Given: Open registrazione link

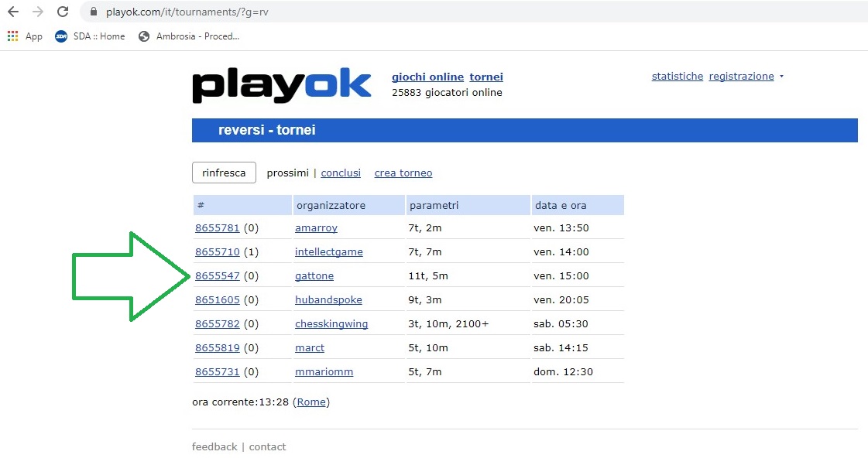Looking at the screenshot, I should point(741,77).
